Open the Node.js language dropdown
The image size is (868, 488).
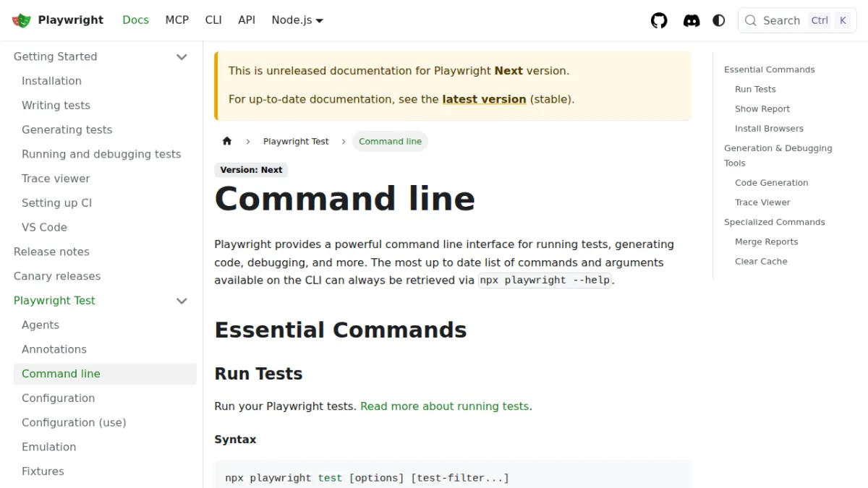(297, 20)
